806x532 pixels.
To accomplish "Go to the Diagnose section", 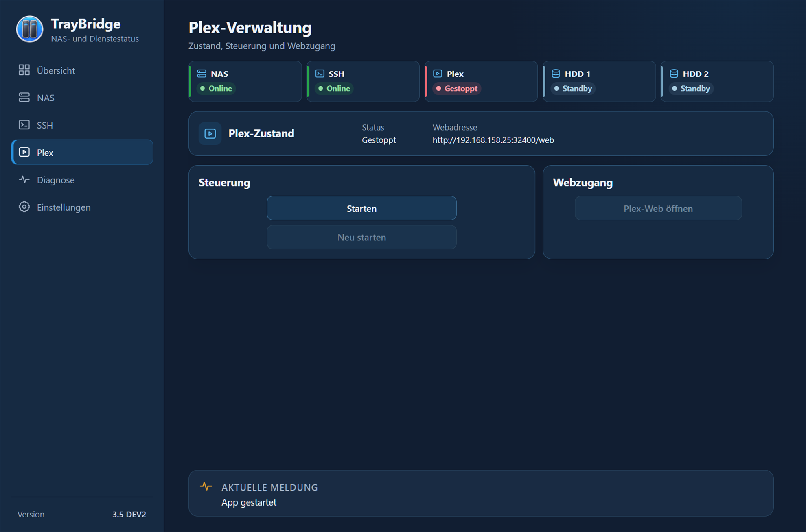I will point(82,180).
